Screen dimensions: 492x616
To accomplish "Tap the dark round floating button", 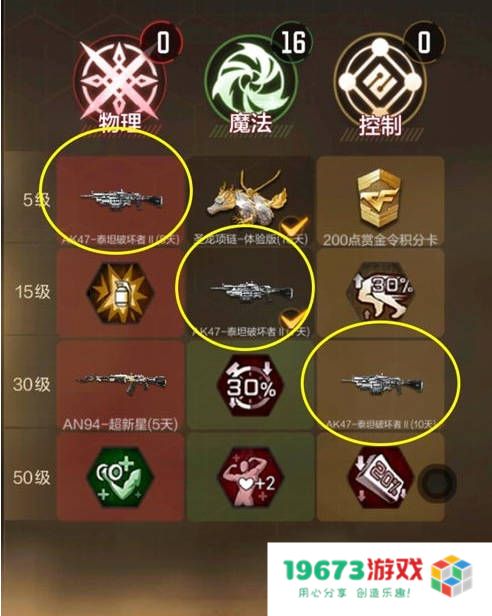I will pos(437,482).
